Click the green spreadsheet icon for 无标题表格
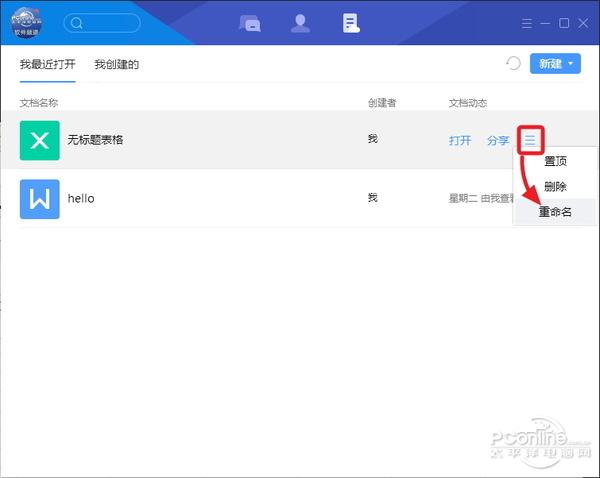Viewport: 600px width, 478px height. tap(40, 140)
